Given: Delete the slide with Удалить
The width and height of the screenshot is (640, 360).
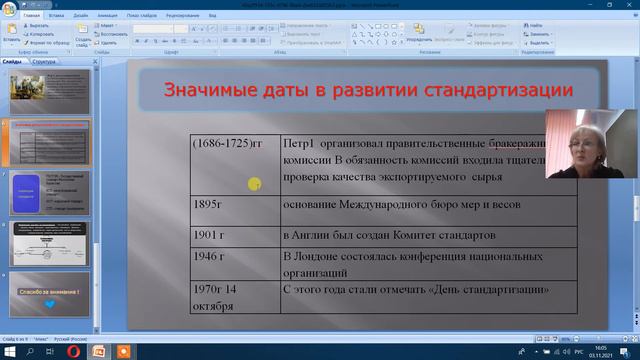Looking at the screenshot, I should click(106, 42).
